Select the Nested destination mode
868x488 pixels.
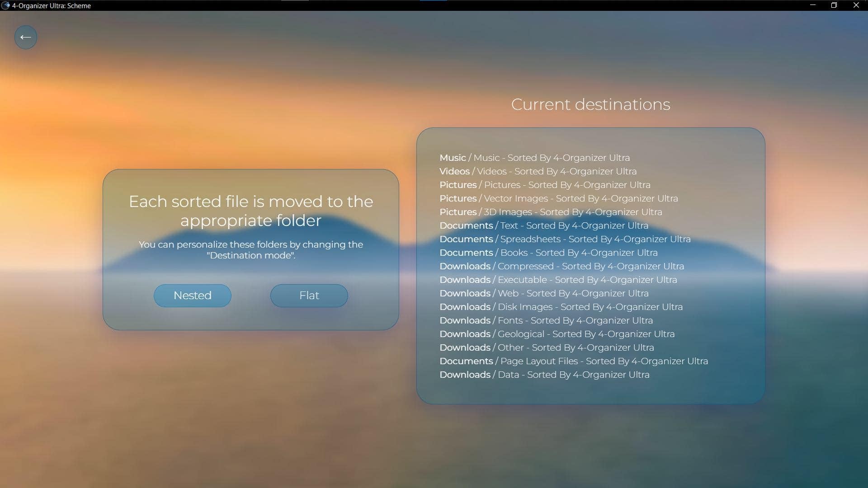pos(193,296)
